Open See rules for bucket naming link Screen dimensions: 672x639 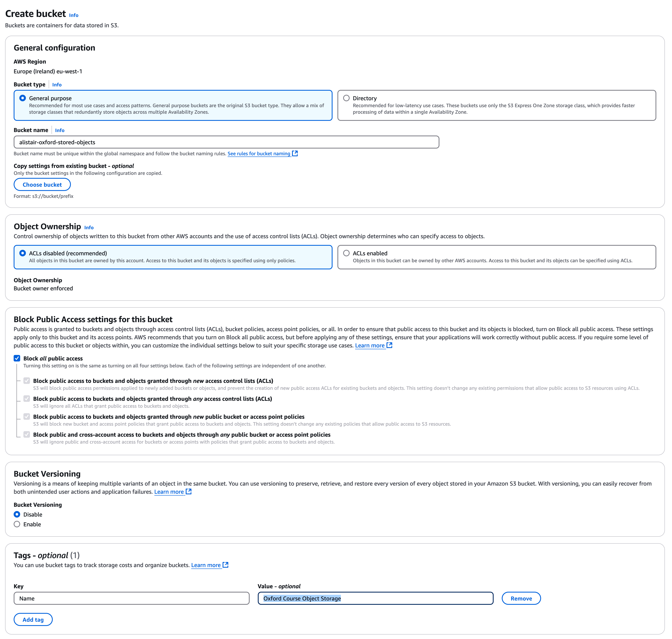coord(259,154)
